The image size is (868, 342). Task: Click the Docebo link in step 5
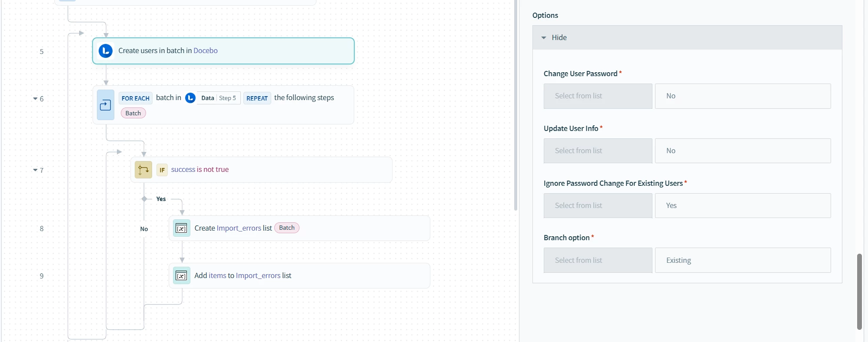click(x=206, y=50)
